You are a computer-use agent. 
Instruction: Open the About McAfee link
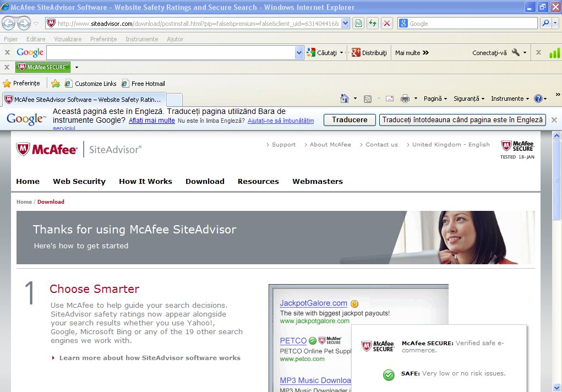[x=330, y=145]
